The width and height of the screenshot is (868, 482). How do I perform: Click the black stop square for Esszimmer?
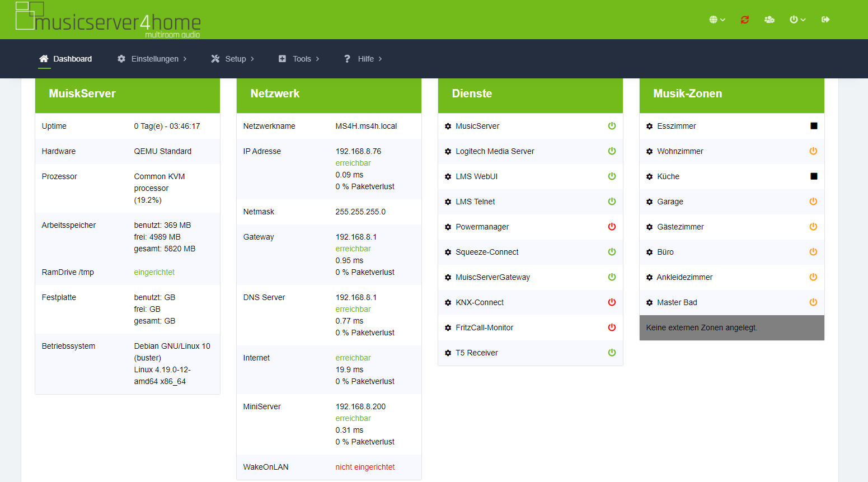pyautogui.click(x=814, y=126)
